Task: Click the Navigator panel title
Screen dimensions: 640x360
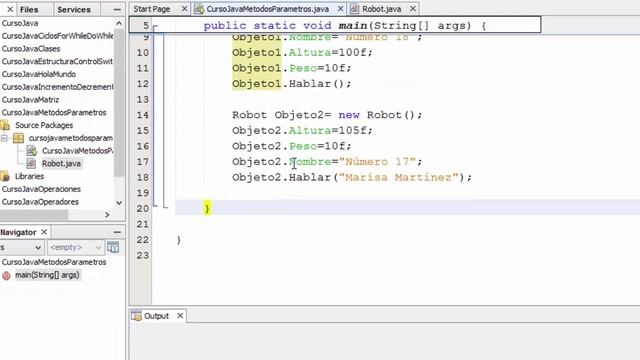Action: [x=18, y=232]
